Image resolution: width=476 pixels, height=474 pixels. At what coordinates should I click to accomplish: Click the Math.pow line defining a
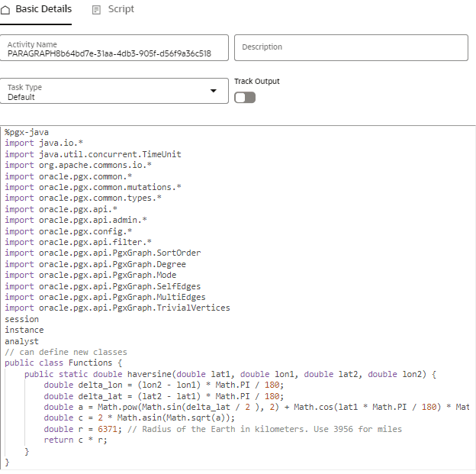[x=257, y=407]
